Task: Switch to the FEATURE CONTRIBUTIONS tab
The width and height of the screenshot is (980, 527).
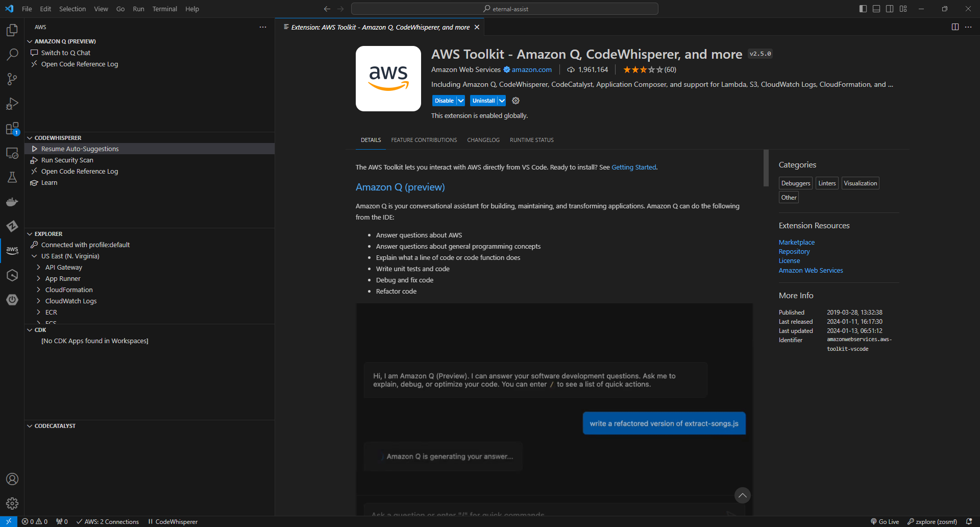Action: click(x=424, y=139)
